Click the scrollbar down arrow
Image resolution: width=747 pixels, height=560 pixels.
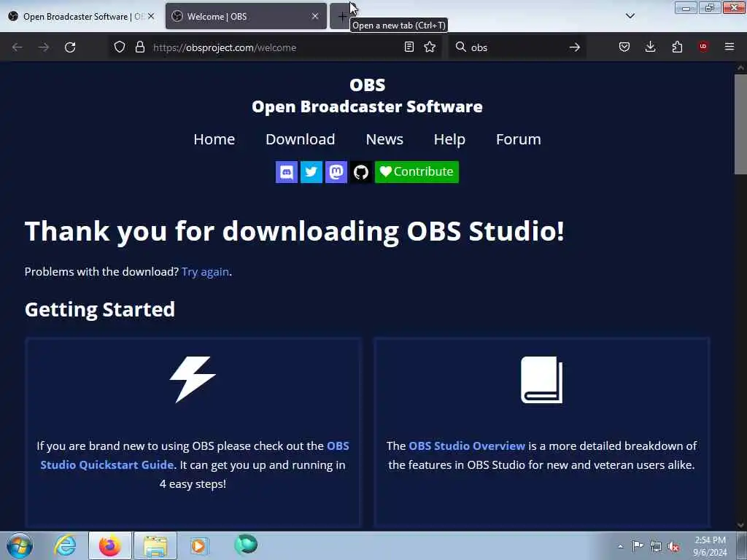[741, 525]
